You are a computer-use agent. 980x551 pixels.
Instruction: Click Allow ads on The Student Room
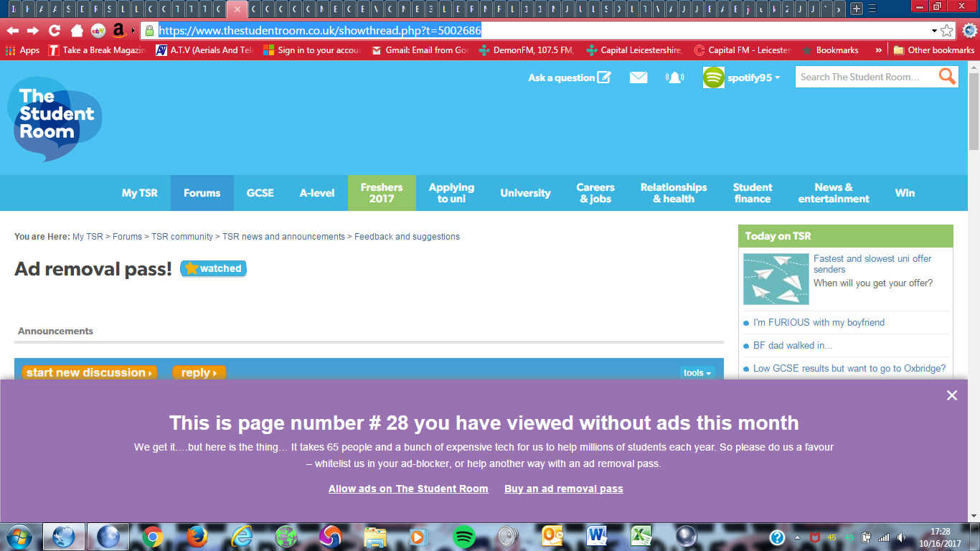408,489
